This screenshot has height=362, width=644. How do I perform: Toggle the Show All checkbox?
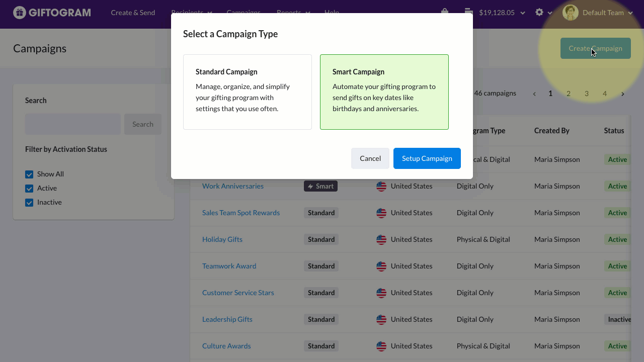[29, 174]
